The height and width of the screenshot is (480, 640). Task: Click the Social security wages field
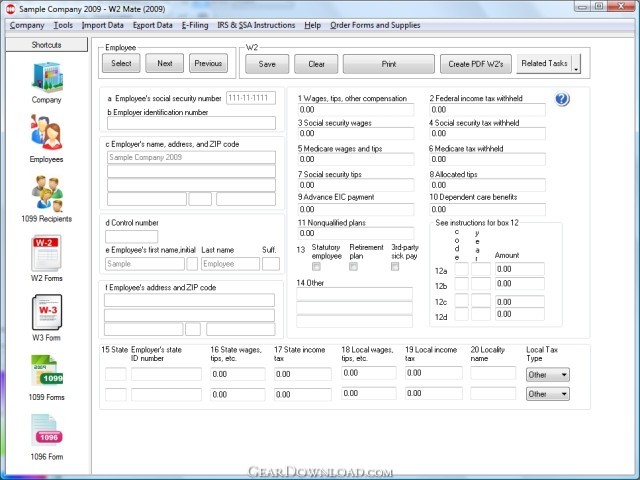pos(356,133)
